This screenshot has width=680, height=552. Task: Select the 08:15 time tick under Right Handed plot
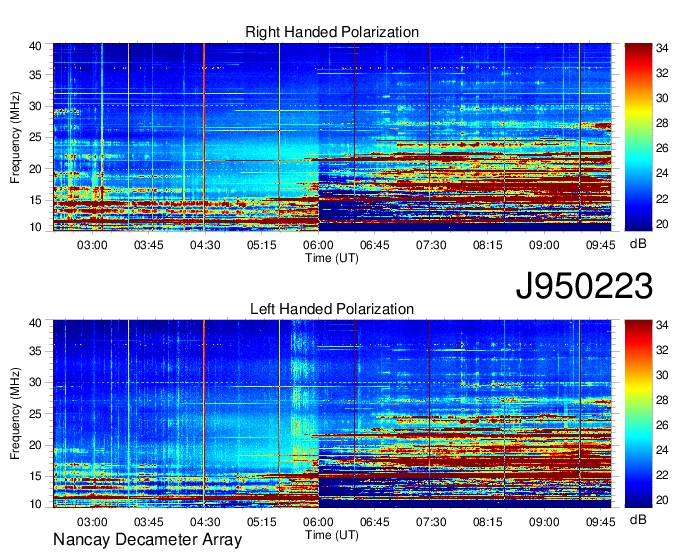[x=487, y=245]
